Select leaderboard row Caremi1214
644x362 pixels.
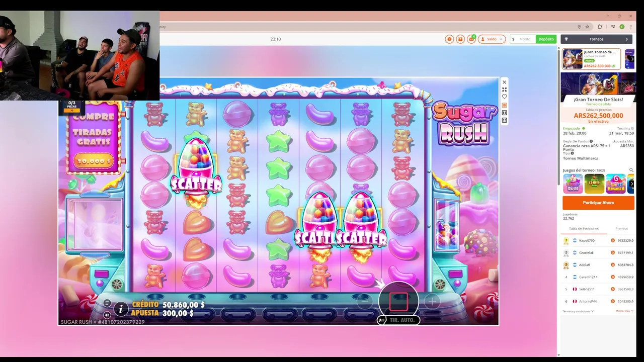(x=598, y=277)
